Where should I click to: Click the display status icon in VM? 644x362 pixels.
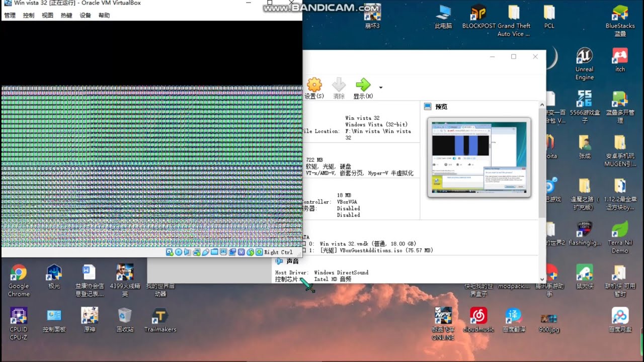223,252
